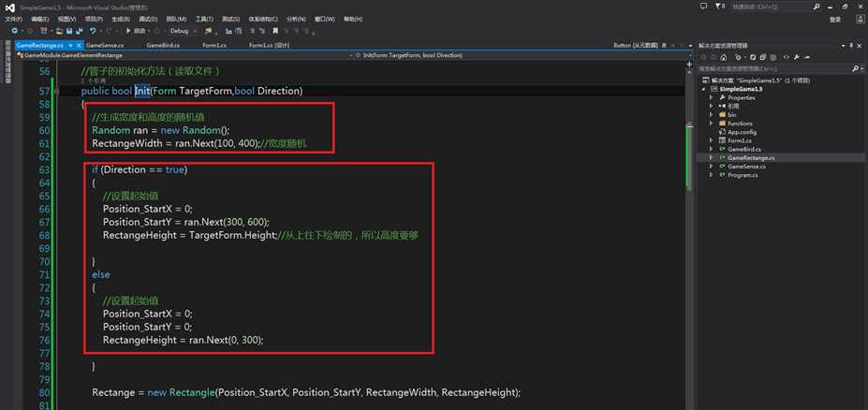Expand the Properties node arrow
This screenshot has height=410, width=868.
click(x=712, y=97)
